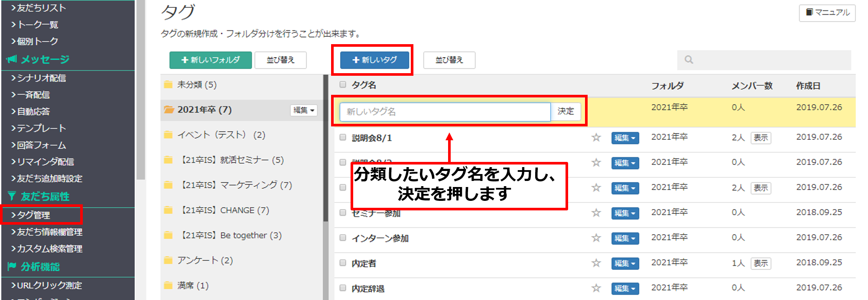
Task: Focus the tag search field
Action: point(764,60)
